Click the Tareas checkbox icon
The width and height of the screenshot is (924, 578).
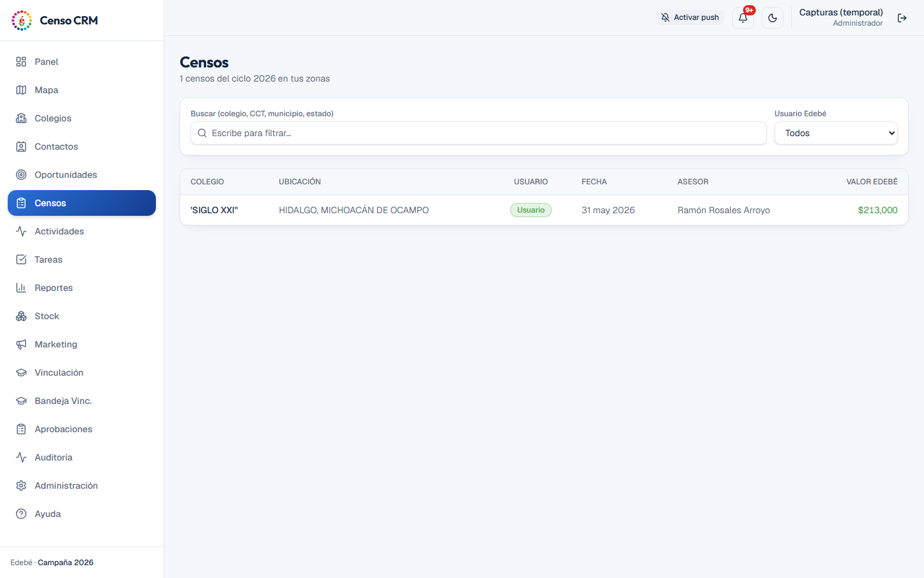pos(21,259)
